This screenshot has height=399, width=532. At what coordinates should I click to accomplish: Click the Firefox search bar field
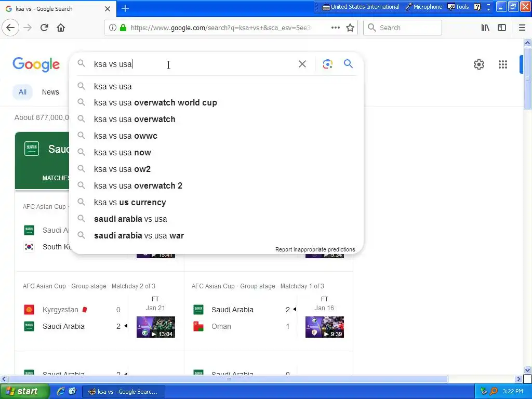coord(403,28)
